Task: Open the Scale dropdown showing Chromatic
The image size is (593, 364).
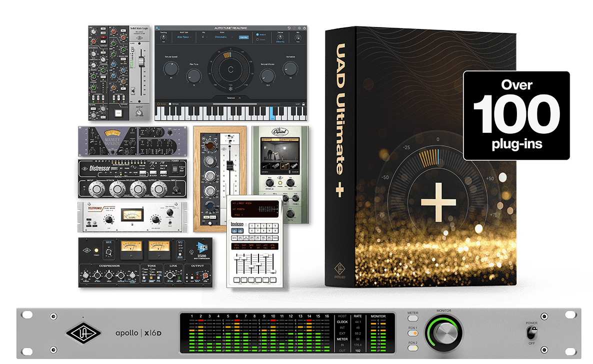Action: tap(223, 37)
